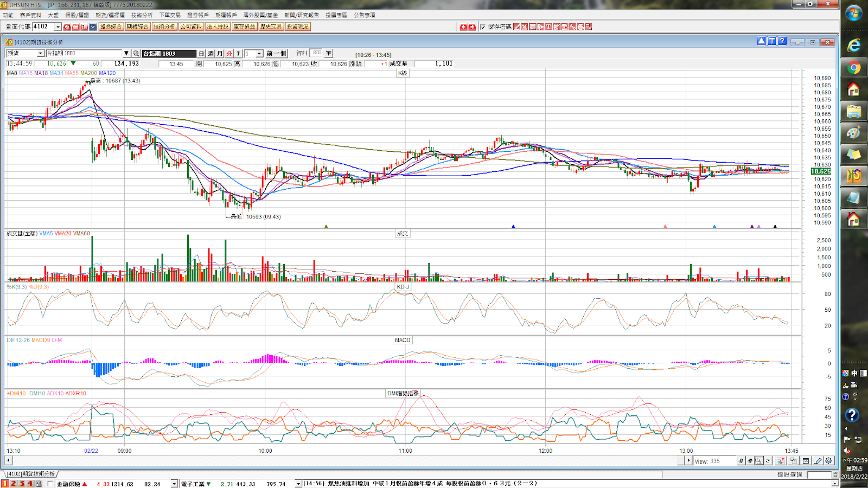The height and width of the screenshot is (488, 868).
Task: Click the 個股查詢 input field
Action: [819, 474]
